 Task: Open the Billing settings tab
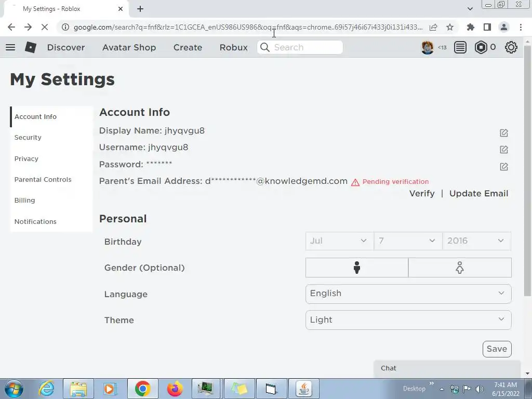(51, 200)
